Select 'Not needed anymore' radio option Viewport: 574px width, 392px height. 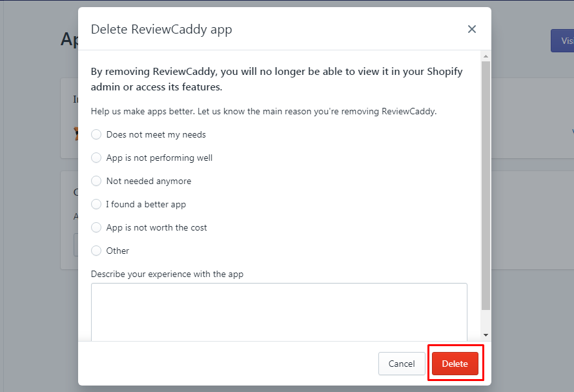point(96,181)
